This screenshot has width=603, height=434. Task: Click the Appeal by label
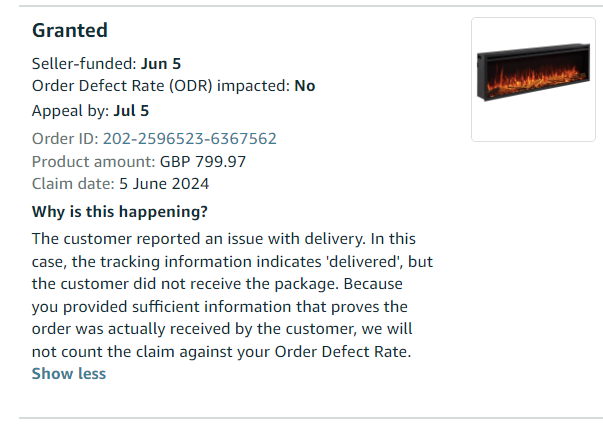pyautogui.click(x=70, y=111)
